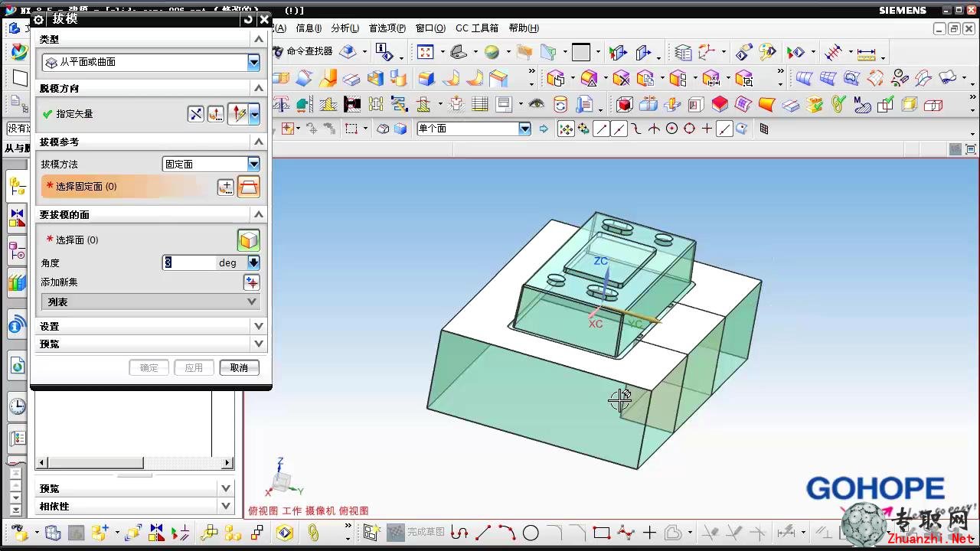980x551 pixels.
Task: Open the 拔模方法 dropdown showing 固定面
Action: tap(211, 164)
